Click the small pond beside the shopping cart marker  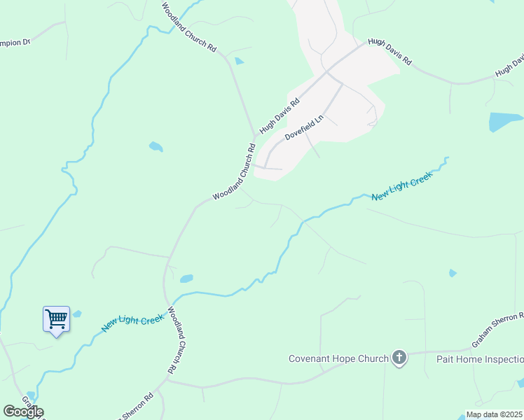point(77,314)
